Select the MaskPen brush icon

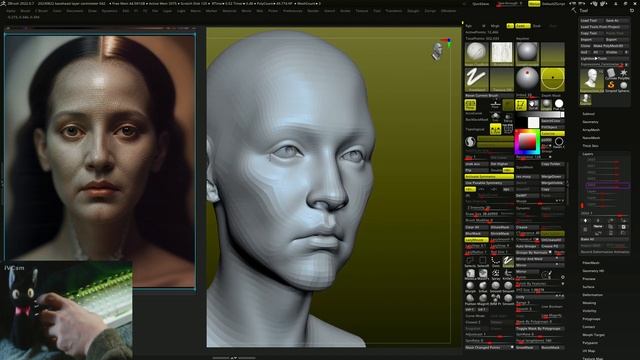tap(483, 274)
